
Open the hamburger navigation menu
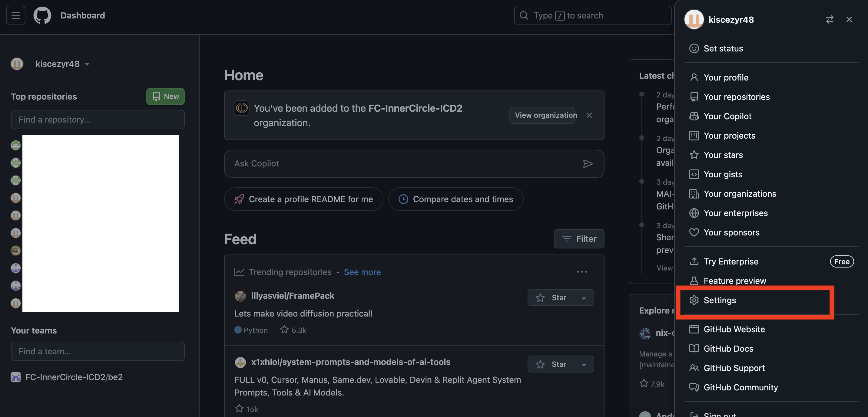[x=15, y=15]
